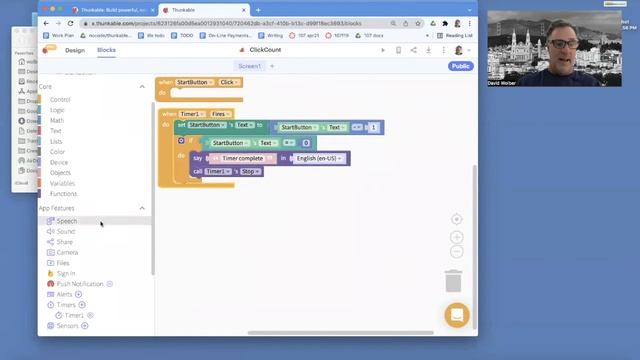
Task: Reload the page in Chrome
Action: 71,23
